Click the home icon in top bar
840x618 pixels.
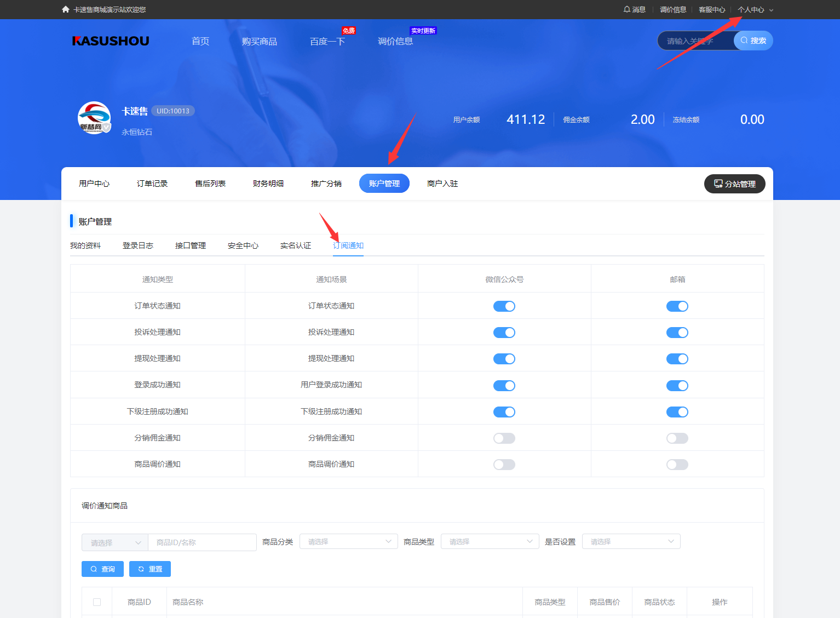pyautogui.click(x=66, y=9)
